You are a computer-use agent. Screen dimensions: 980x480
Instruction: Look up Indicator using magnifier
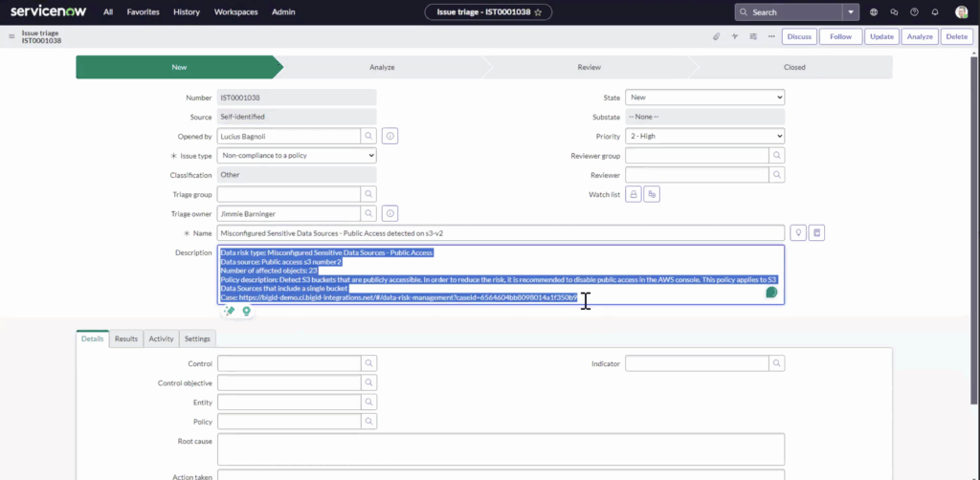pyautogui.click(x=777, y=363)
